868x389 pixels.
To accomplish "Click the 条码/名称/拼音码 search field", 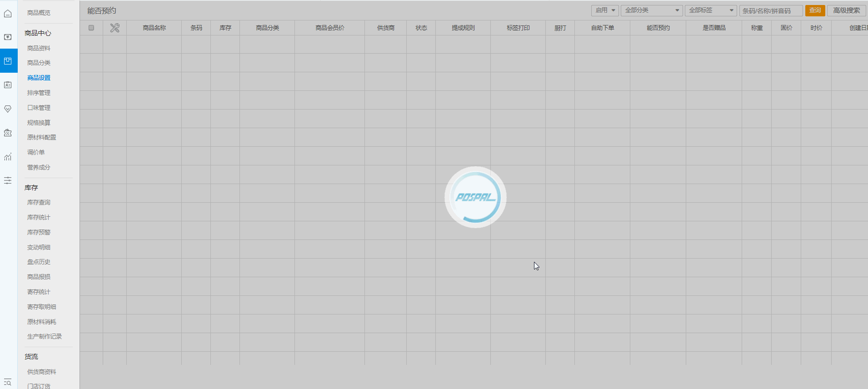I will click(x=770, y=10).
